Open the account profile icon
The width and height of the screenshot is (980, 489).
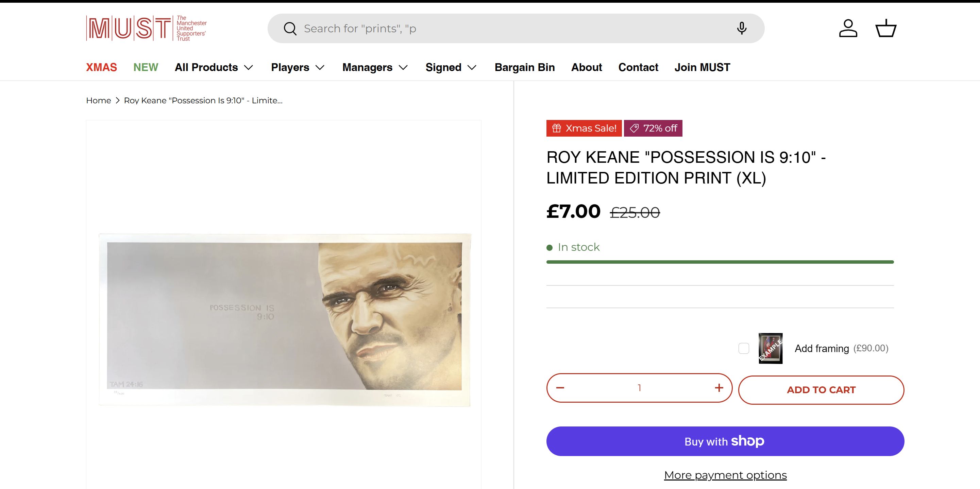848,29
